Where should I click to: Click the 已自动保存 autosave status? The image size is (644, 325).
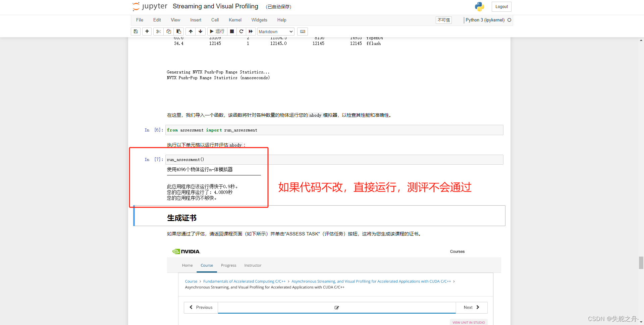click(278, 7)
